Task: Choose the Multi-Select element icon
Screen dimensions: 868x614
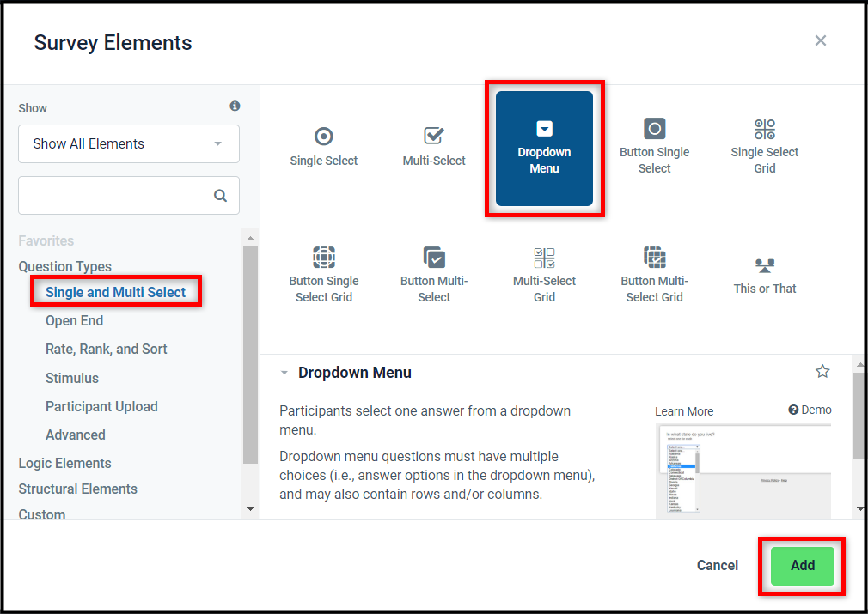Action: (434, 136)
